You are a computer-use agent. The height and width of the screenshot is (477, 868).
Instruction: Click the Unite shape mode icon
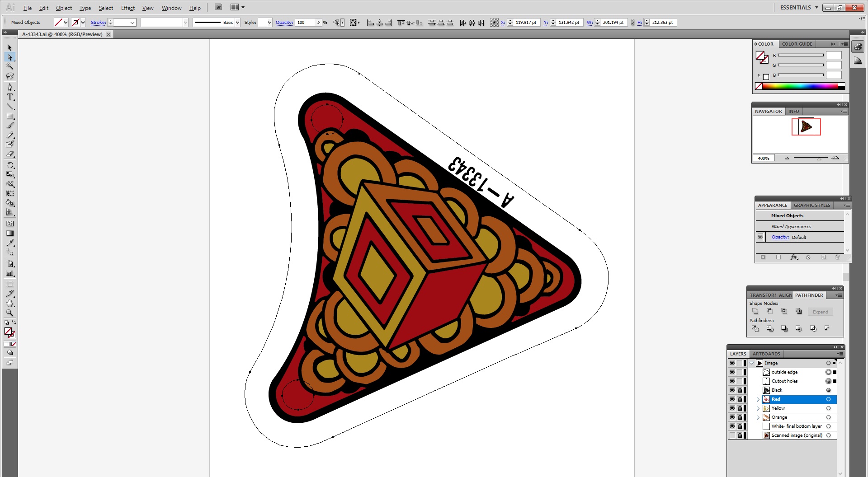pos(755,311)
